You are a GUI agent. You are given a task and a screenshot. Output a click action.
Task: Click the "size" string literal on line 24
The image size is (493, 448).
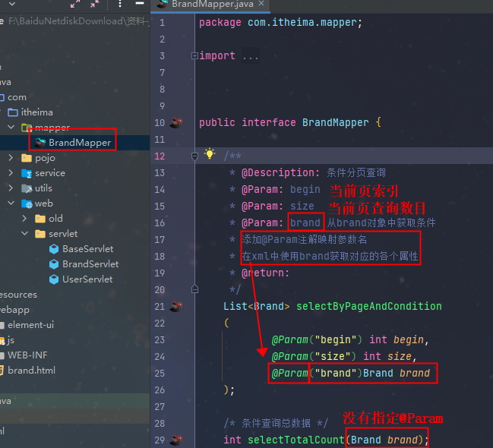tap(333, 356)
